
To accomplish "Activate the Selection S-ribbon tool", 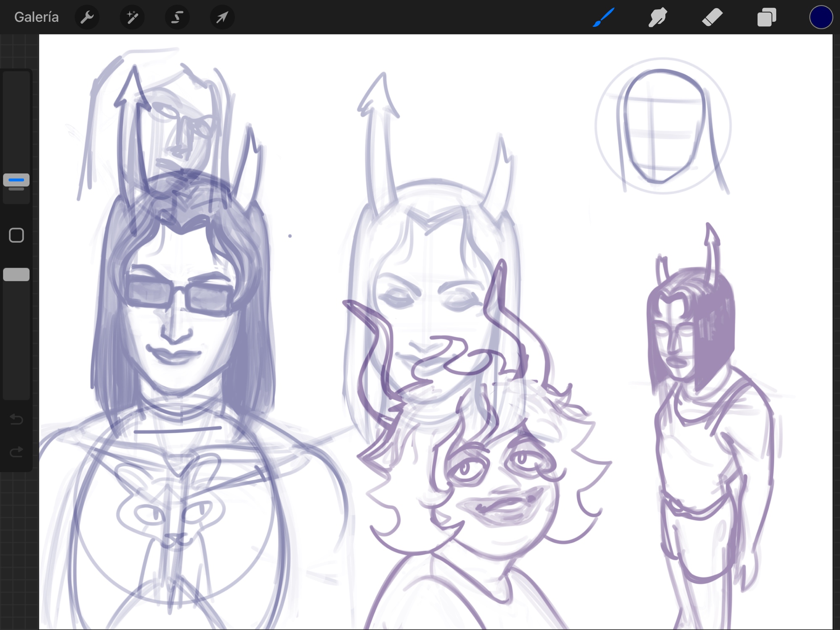I will coord(177,17).
